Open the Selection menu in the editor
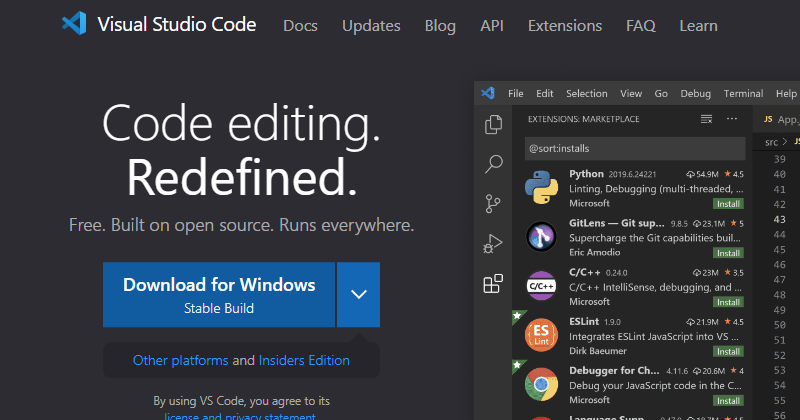The image size is (800, 420). click(x=586, y=94)
